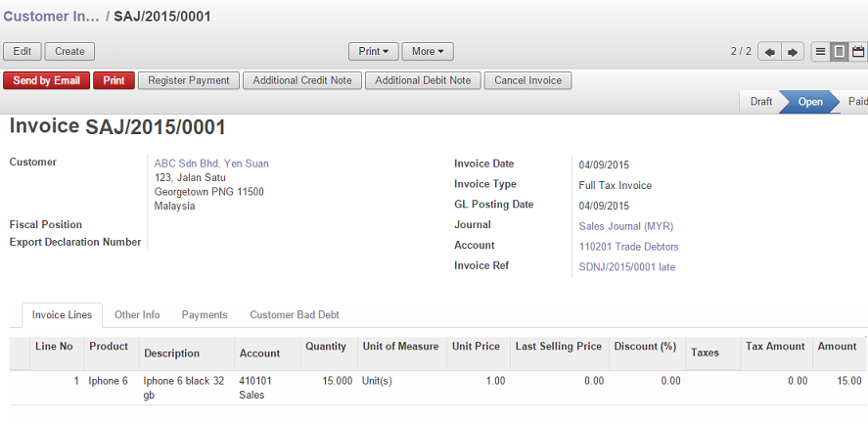Switch to calendar view icon
Screen dimensions: 868x424
[858, 52]
